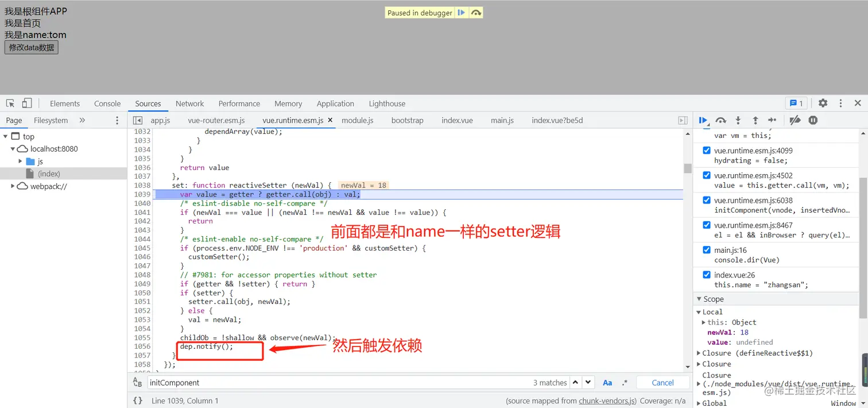868x408 pixels.
Task: Toggle pause on exceptions icon
Action: coord(813,120)
